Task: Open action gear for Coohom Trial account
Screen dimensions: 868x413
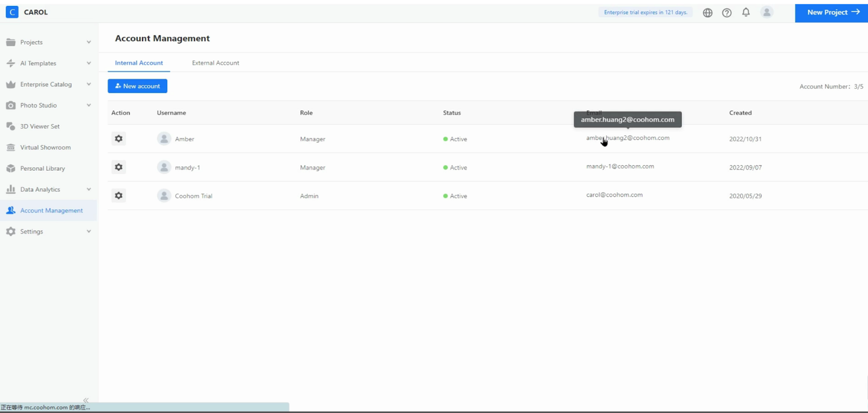Action: pyautogui.click(x=118, y=196)
